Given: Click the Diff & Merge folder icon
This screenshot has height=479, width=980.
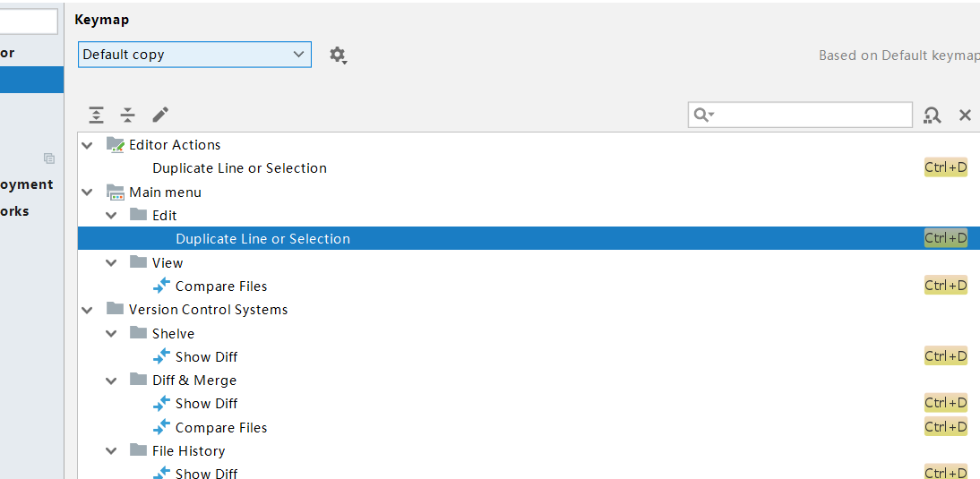Looking at the screenshot, I should [x=139, y=380].
